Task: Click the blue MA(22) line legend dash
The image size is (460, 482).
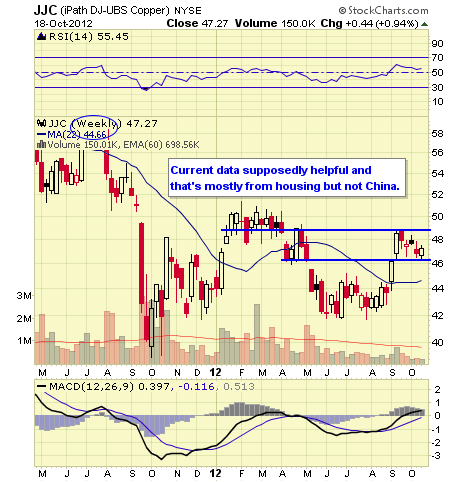Action: pyautogui.click(x=41, y=134)
